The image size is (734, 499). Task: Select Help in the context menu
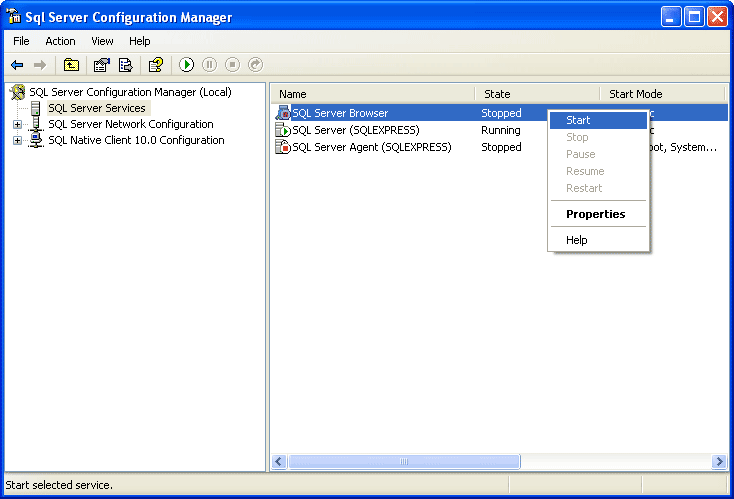point(577,240)
